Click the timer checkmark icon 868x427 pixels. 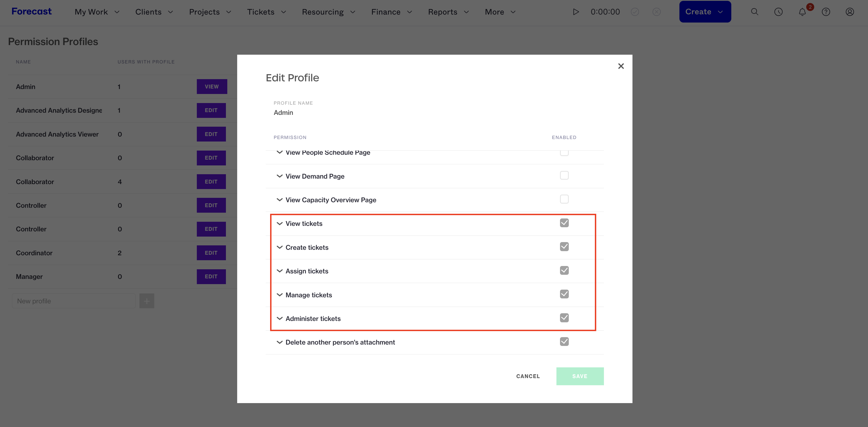coord(635,12)
